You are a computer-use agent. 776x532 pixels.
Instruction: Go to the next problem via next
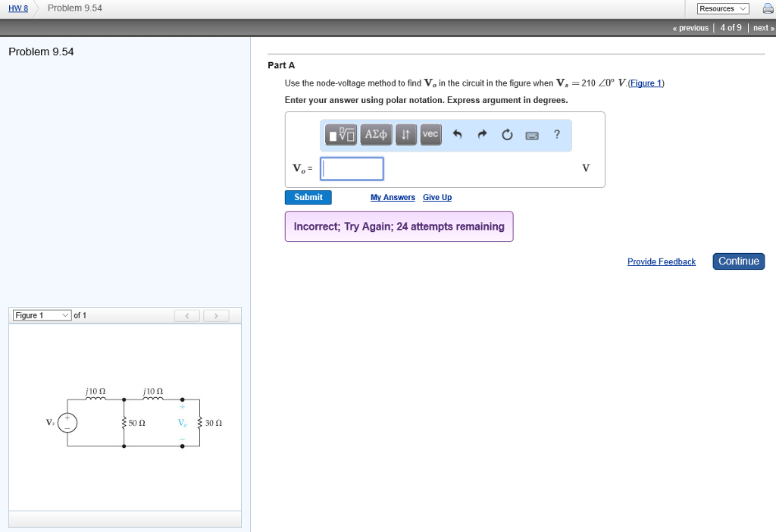761,27
